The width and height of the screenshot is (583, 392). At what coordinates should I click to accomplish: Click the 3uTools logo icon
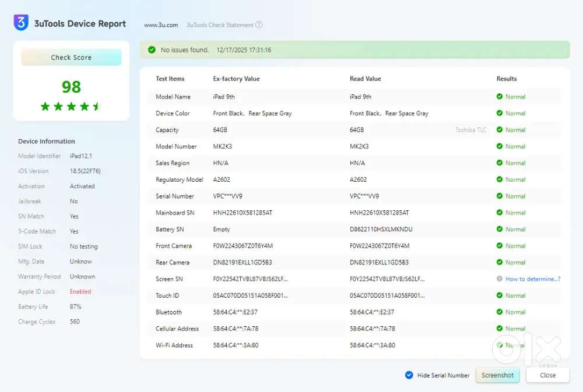click(x=21, y=23)
